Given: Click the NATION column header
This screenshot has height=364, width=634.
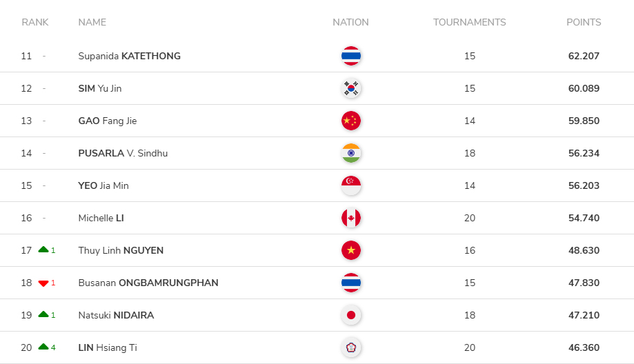Looking at the screenshot, I should click(350, 22).
